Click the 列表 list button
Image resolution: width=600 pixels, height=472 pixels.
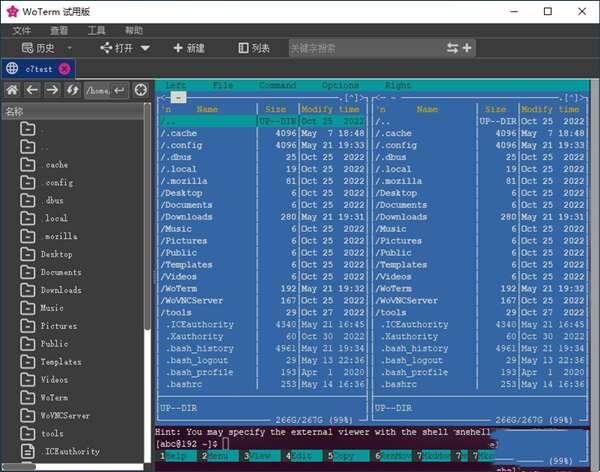254,48
